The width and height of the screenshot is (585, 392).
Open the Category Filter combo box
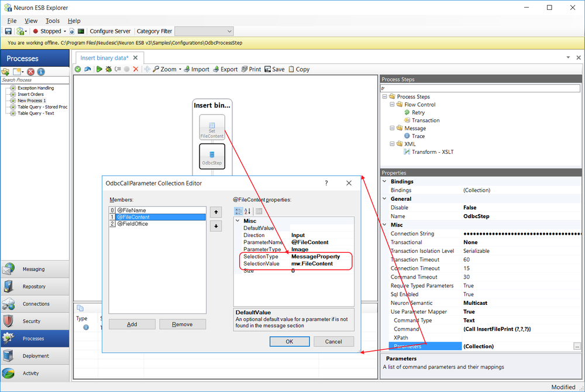(204, 32)
